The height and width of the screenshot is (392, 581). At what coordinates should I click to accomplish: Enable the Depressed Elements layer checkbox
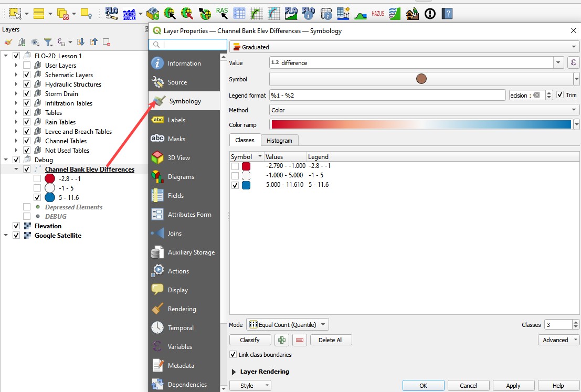click(x=27, y=207)
